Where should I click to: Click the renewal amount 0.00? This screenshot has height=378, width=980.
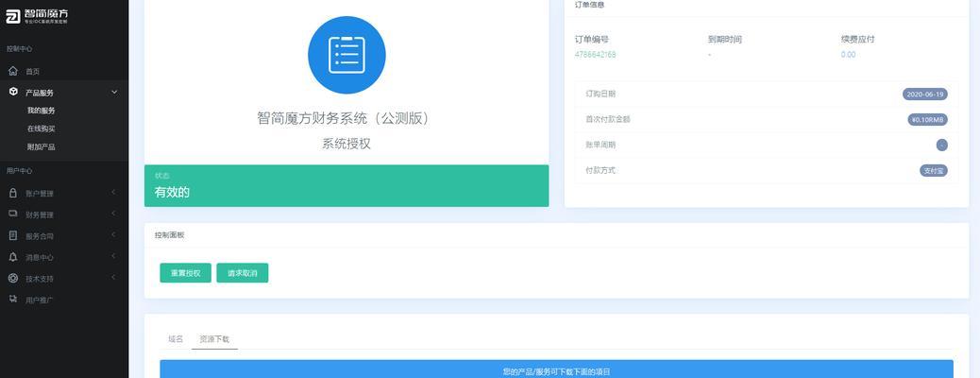(x=848, y=55)
